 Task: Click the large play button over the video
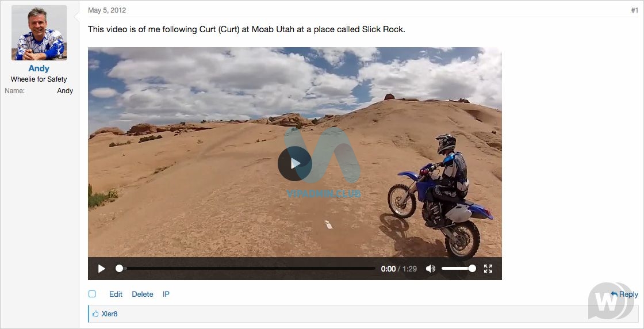(x=294, y=163)
